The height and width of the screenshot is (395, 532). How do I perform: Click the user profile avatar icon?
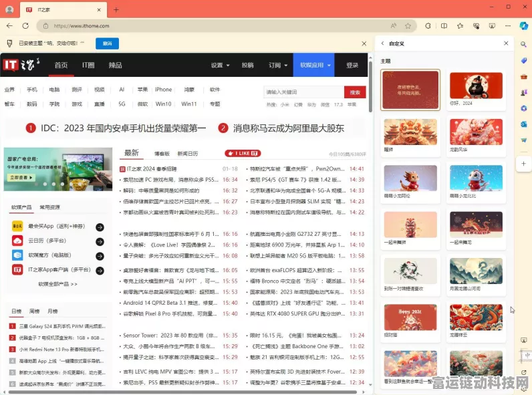[x=9, y=10]
